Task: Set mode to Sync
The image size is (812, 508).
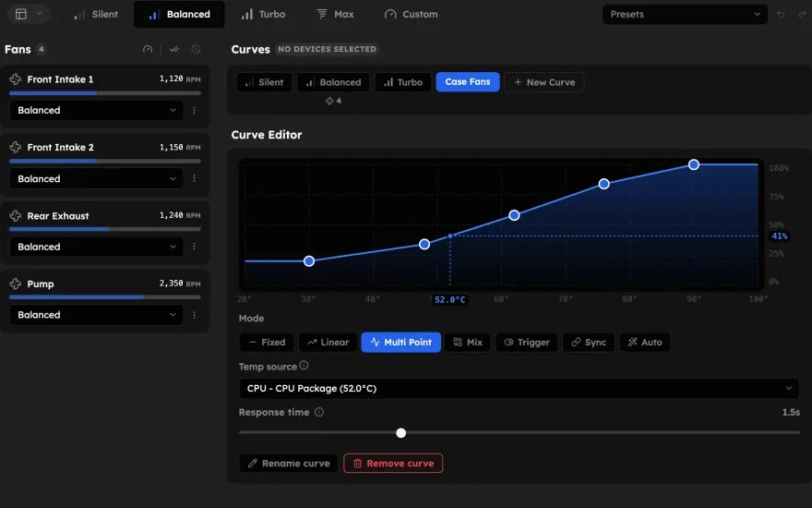Action: coord(589,342)
